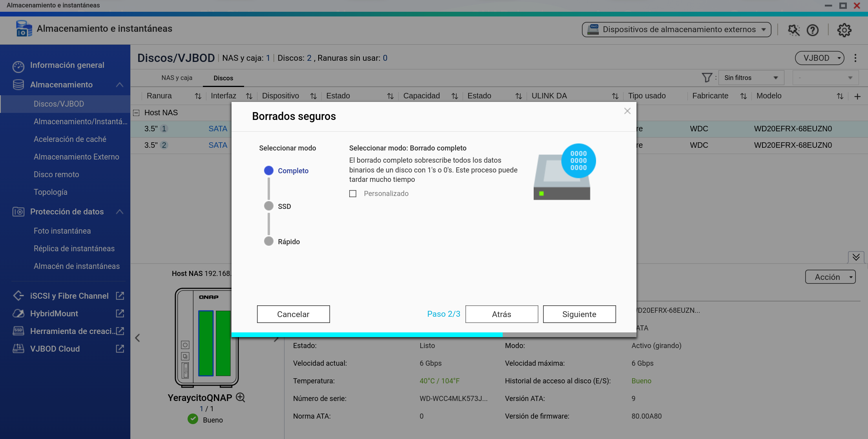The height and width of the screenshot is (439, 868).
Task: Open the Sin filtros dropdown
Action: [x=751, y=78]
